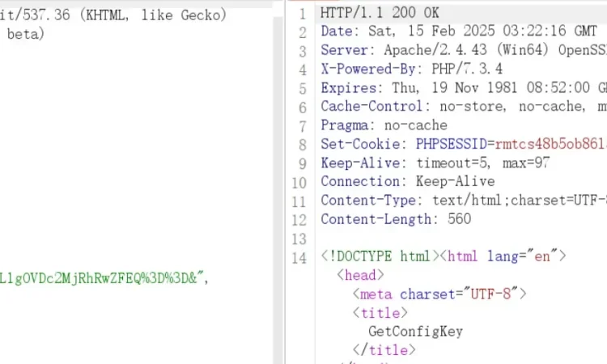607x364 pixels.
Task: Select the 'Content-Length: 560' line
Action: point(396,219)
